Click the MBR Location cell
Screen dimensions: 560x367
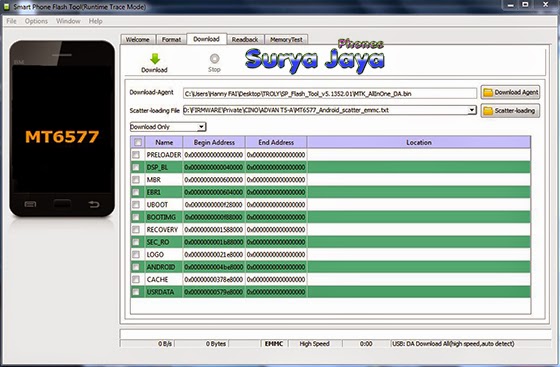(419, 180)
